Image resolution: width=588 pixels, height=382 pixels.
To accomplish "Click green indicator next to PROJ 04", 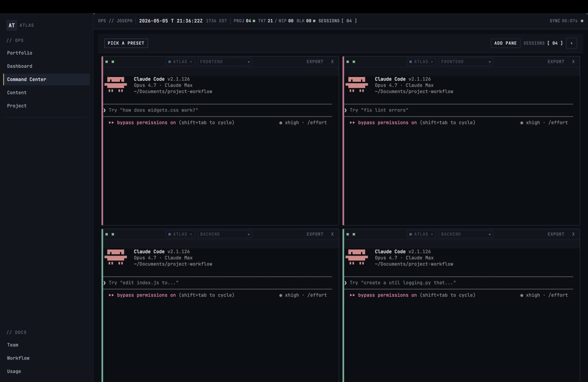I will coord(254,21).
